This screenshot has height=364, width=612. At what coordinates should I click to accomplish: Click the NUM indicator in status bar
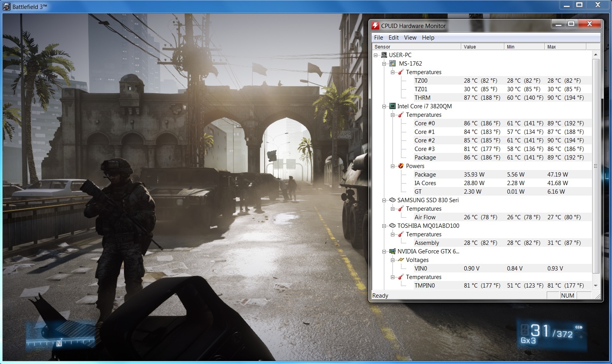coord(567,296)
